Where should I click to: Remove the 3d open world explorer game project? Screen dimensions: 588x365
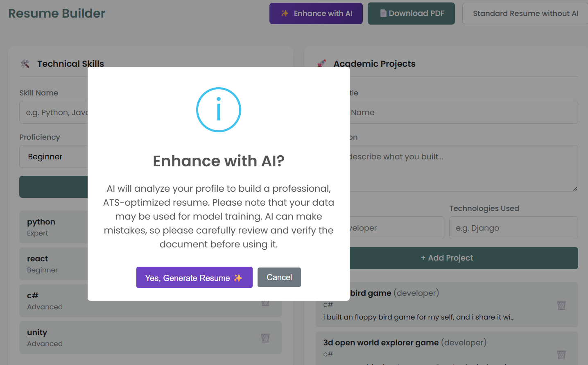[x=561, y=354]
